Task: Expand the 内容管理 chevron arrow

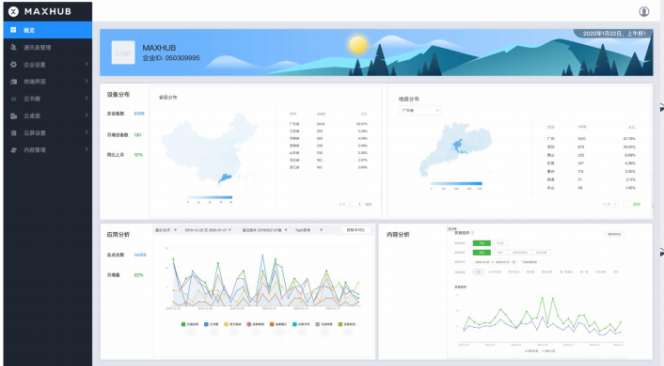Action: 86,149
